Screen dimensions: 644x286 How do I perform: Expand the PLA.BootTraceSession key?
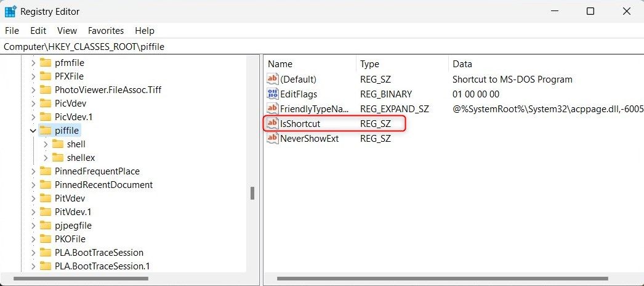click(x=34, y=253)
